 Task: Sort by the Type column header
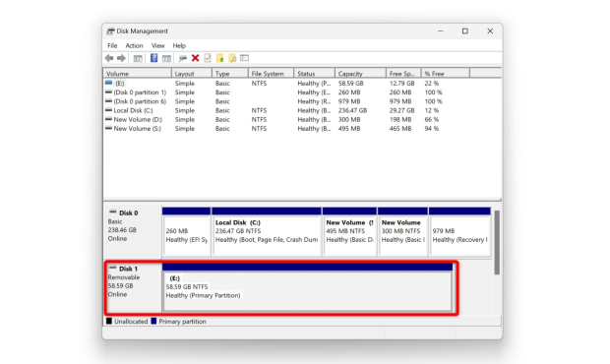pos(230,73)
